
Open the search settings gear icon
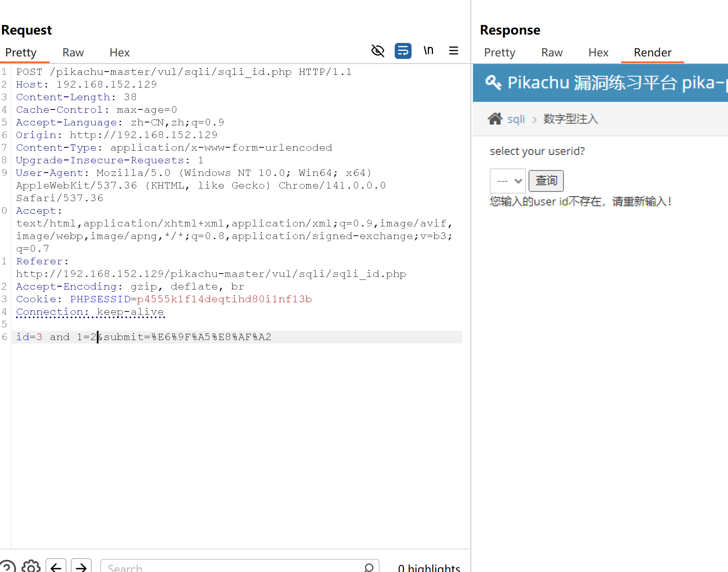[31, 567]
